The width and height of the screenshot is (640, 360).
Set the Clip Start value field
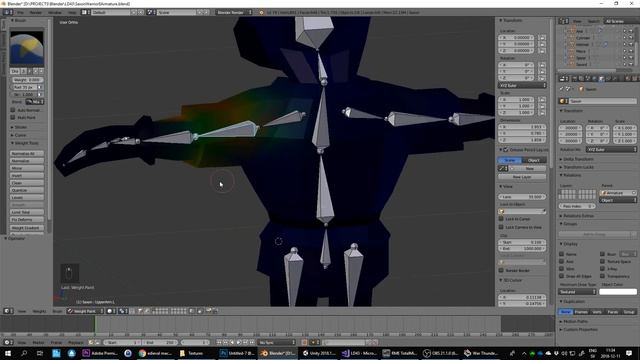click(x=522, y=242)
